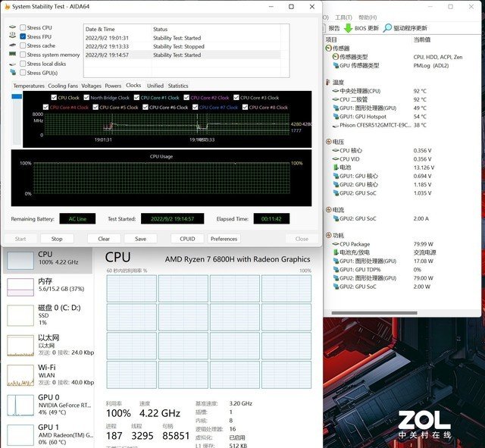
Task: Select the 19:13:33 Stability Test: Stopped log row
Action: 183,46
